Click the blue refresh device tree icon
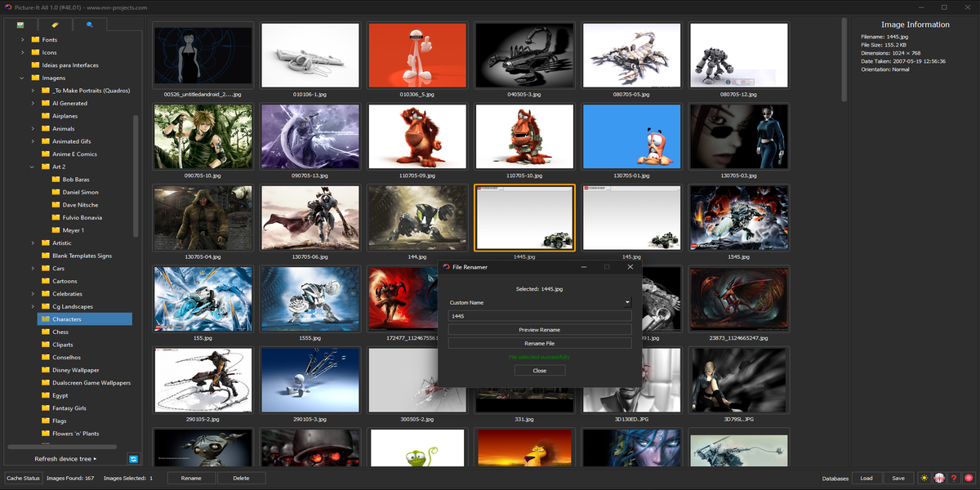Image resolution: width=980 pixels, height=490 pixels. pyautogui.click(x=134, y=459)
